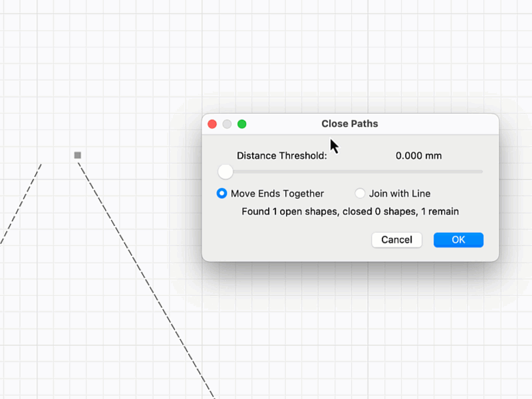Click the 0.000 mm threshold value
532x399 pixels.
[x=418, y=156]
